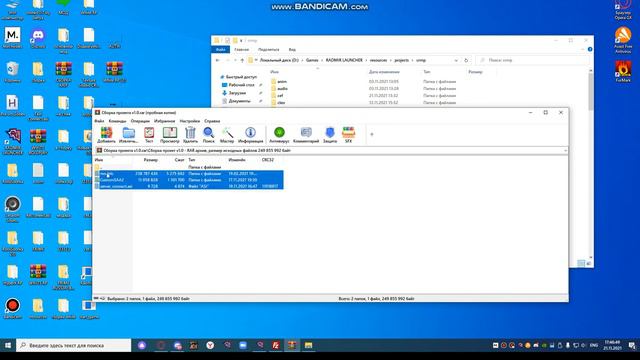
Task: Open Загрузки in Explorer sidebar
Action: (x=234, y=93)
